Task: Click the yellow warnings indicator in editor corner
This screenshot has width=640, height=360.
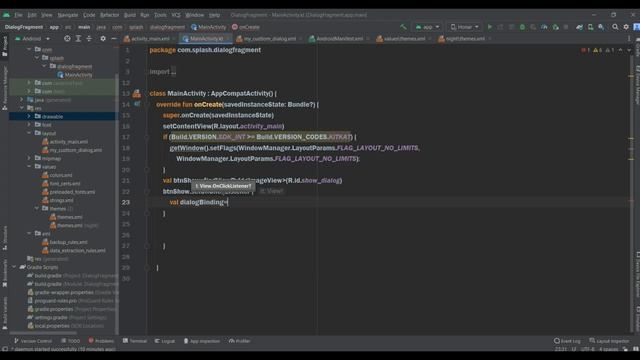Action: (x=598, y=50)
